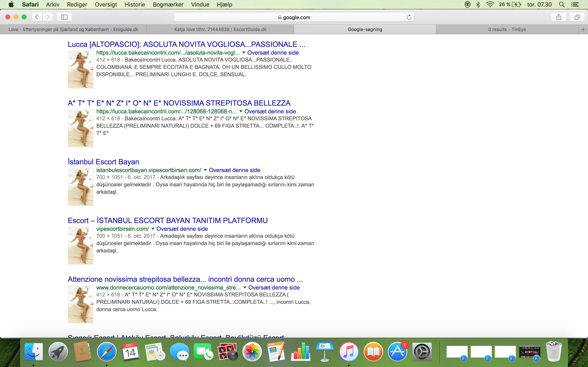Show all tabs overview icon
Screen dimensions: 588x367
(577, 17)
